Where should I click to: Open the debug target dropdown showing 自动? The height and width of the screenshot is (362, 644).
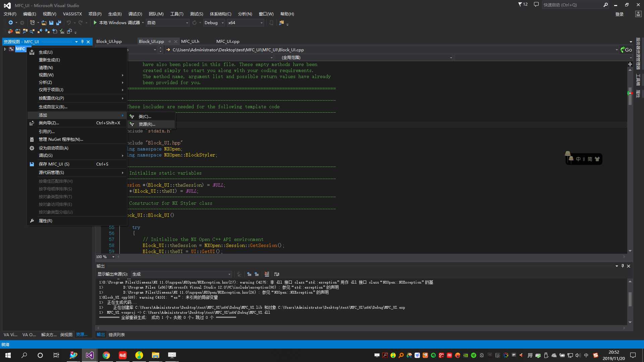pyautogui.click(x=168, y=22)
